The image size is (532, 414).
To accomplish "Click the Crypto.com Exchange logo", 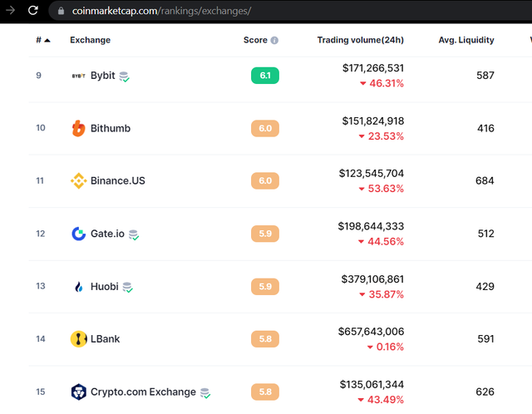I will tap(79, 392).
